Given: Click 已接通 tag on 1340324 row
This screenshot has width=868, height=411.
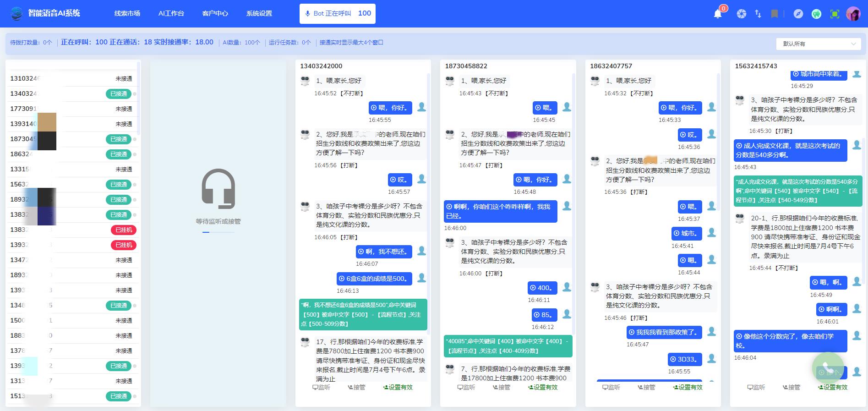Looking at the screenshot, I should tap(119, 94).
